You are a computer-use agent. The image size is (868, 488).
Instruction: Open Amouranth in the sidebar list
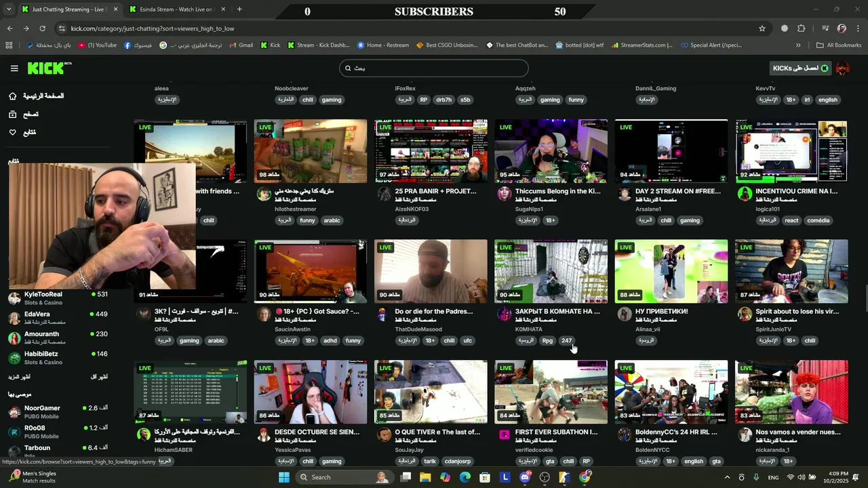(x=58, y=338)
